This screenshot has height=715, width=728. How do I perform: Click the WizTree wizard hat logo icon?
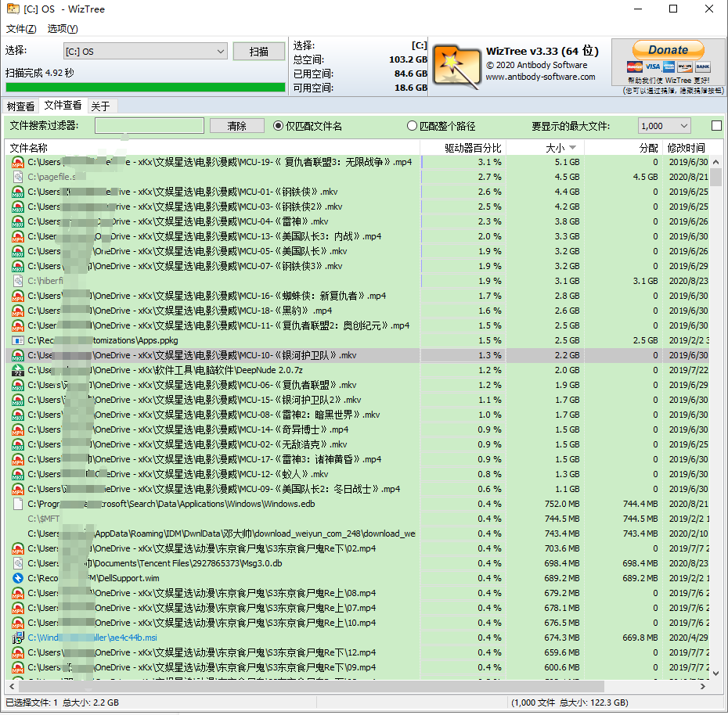(457, 65)
